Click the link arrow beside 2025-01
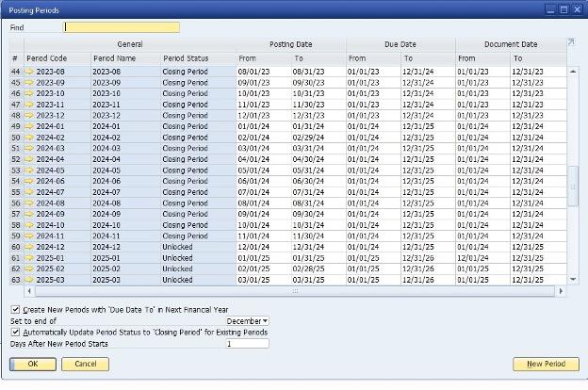 click(29, 257)
